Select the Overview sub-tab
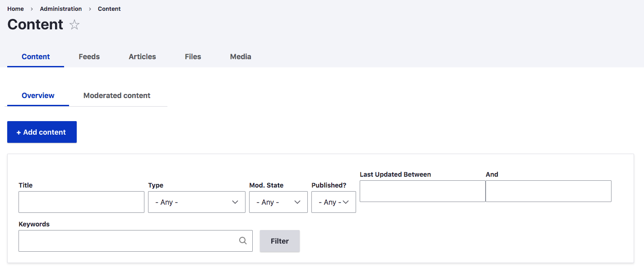This screenshot has width=644, height=268. pos(38,95)
